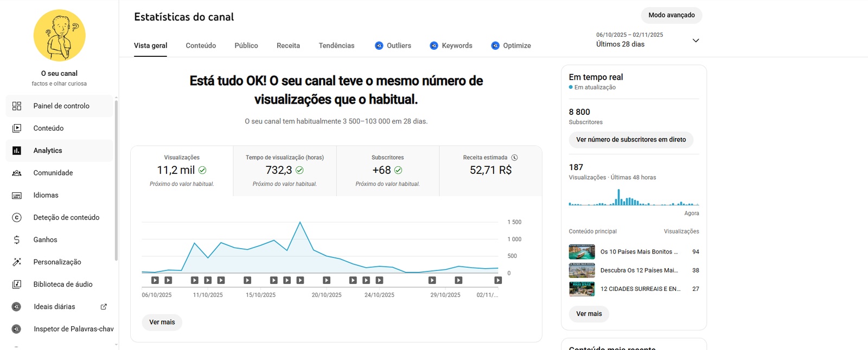Click the clock icon beside Receita estimada
The height and width of the screenshot is (350, 868).
point(514,158)
